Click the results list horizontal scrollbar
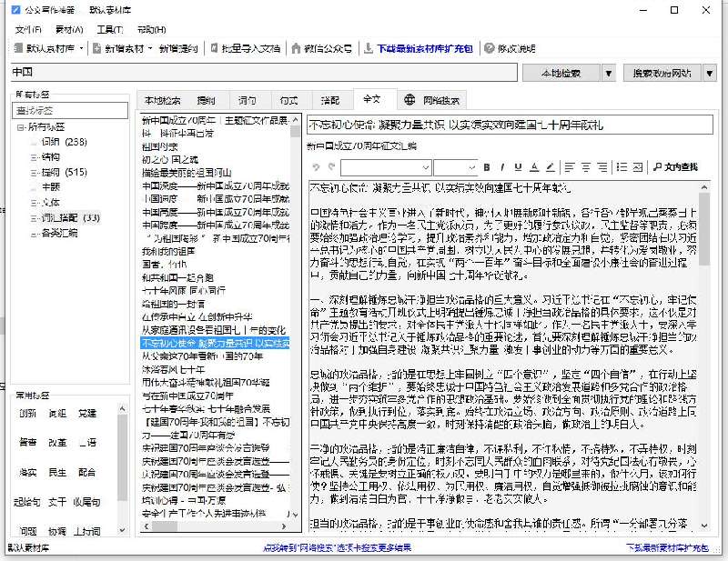 point(216,526)
